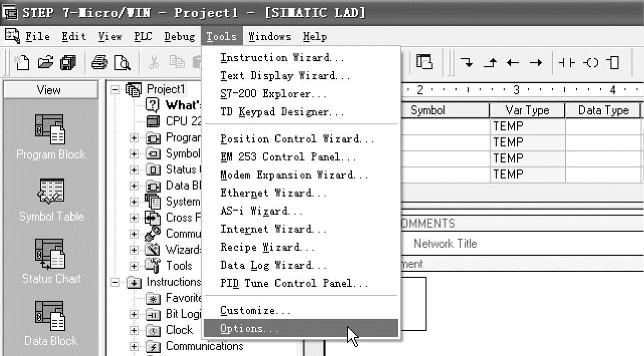Expand the Clock instructions folder
The height and width of the screenshot is (356, 644).
coord(134,330)
